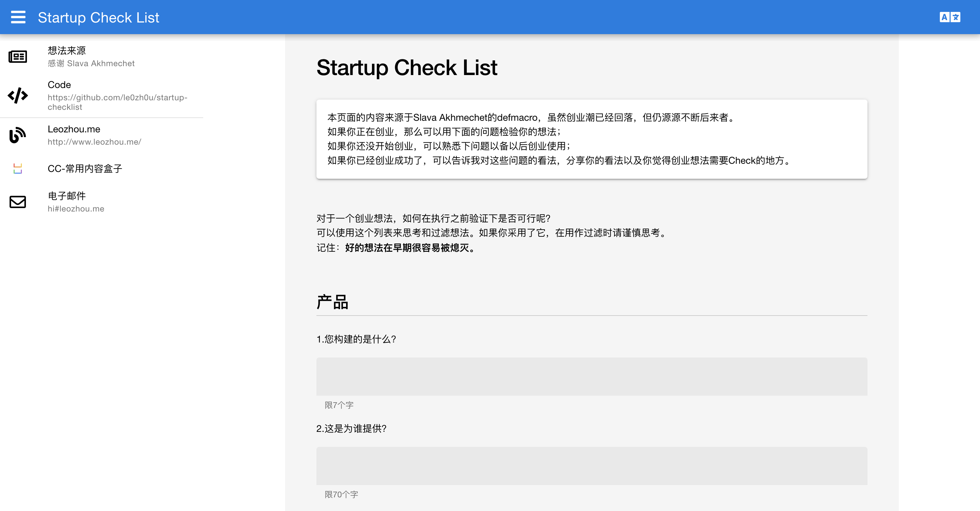Open the 电子邮件 sidebar item
Viewport: 980px width, 511px height.
102,202
